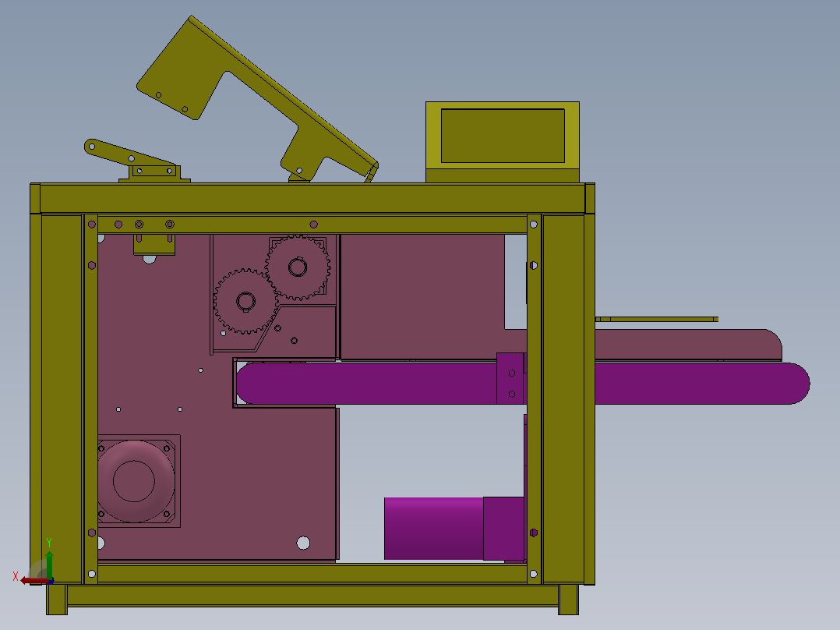
Task: Click the red X axis arrow of the triad
Action: pyautogui.click(x=34, y=581)
